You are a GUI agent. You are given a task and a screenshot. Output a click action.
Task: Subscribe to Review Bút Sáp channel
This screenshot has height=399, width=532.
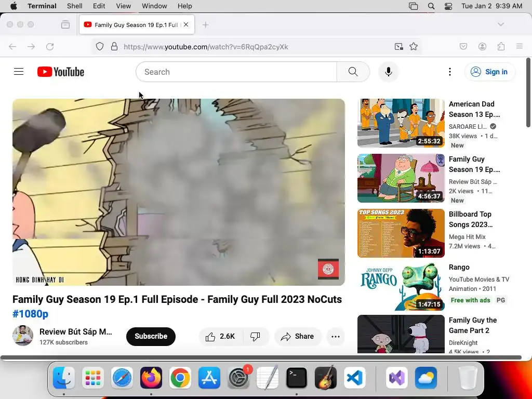(151, 336)
